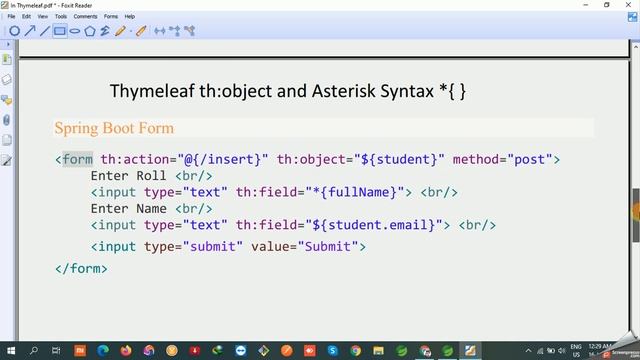Viewport: 640px width, 360px height.
Task: Open the Help menu
Action: tap(129, 17)
